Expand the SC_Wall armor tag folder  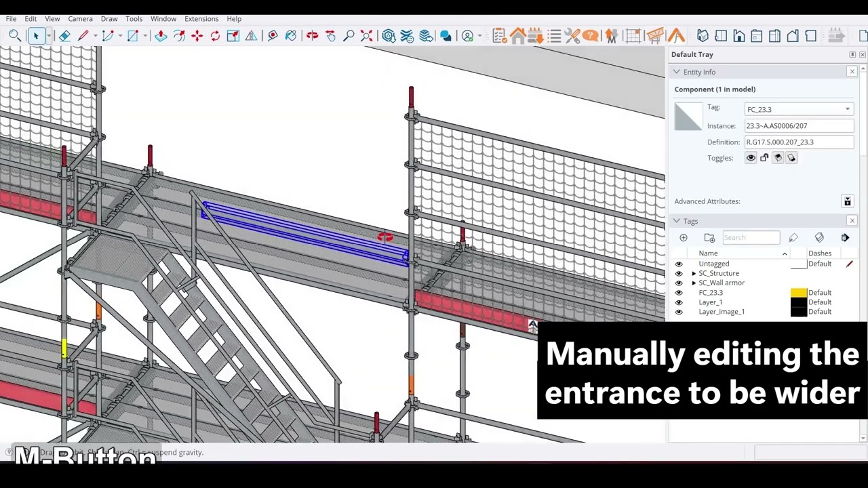(694, 283)
